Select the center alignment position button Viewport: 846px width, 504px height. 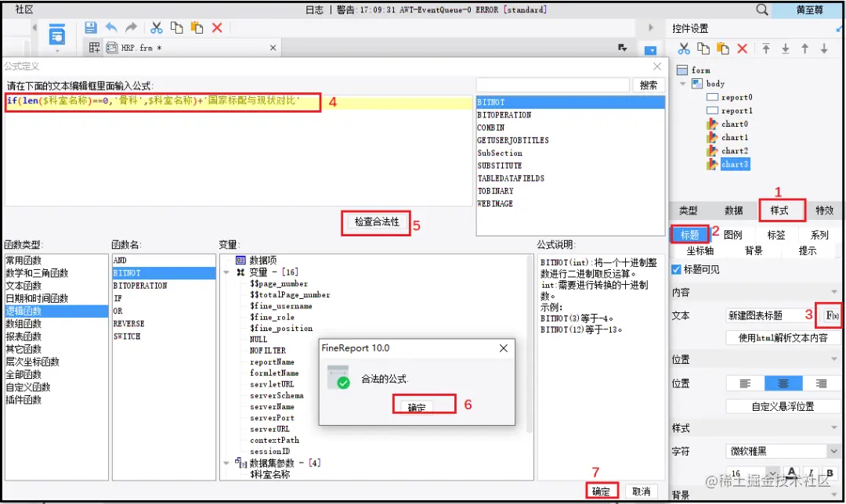pos(783,383)
